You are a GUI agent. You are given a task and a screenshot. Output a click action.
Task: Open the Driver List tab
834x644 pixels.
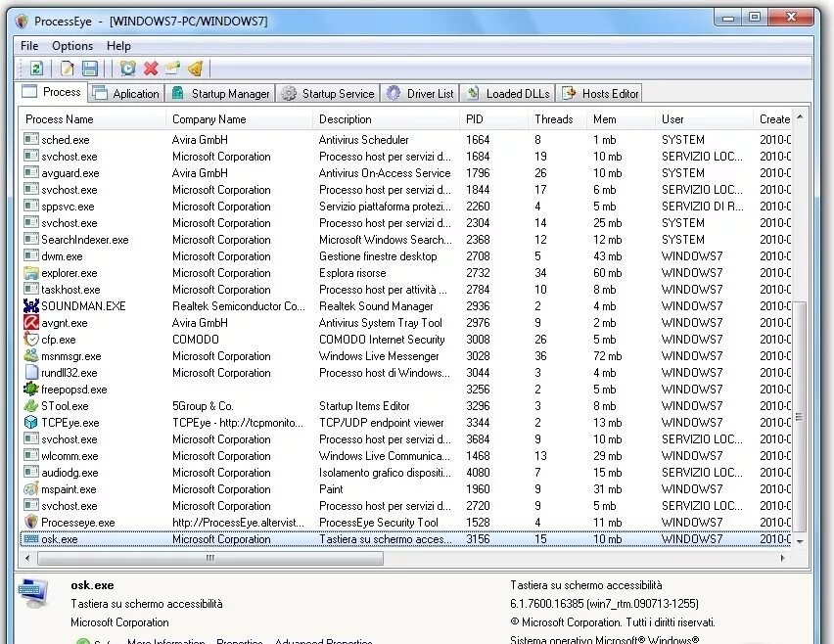420,94
